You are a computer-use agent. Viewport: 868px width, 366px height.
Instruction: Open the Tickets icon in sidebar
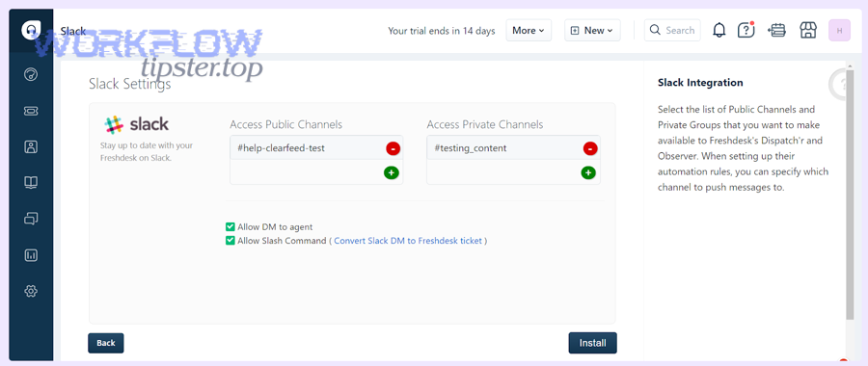click(31, 111)
